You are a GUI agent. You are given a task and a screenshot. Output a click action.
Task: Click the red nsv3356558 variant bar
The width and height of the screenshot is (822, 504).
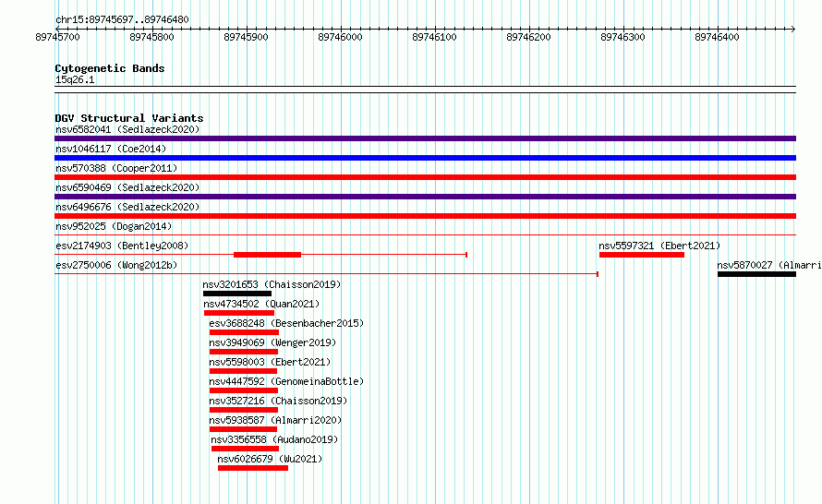[246, 449]
